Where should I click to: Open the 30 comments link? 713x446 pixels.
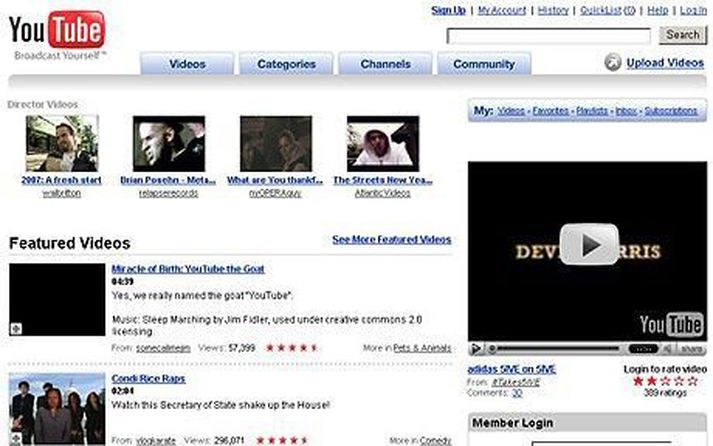coord(517,393)
